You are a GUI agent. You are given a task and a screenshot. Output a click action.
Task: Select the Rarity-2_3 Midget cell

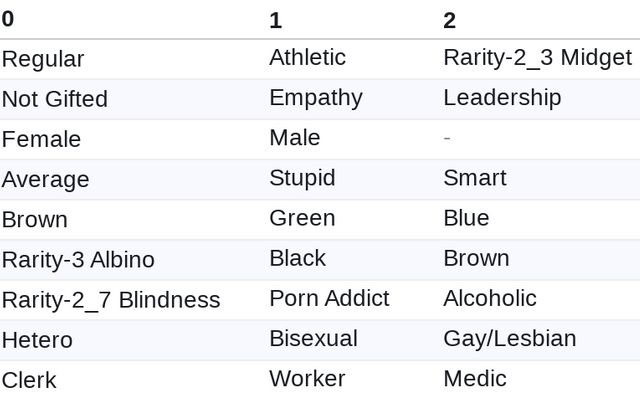click(x=537, y=58)
